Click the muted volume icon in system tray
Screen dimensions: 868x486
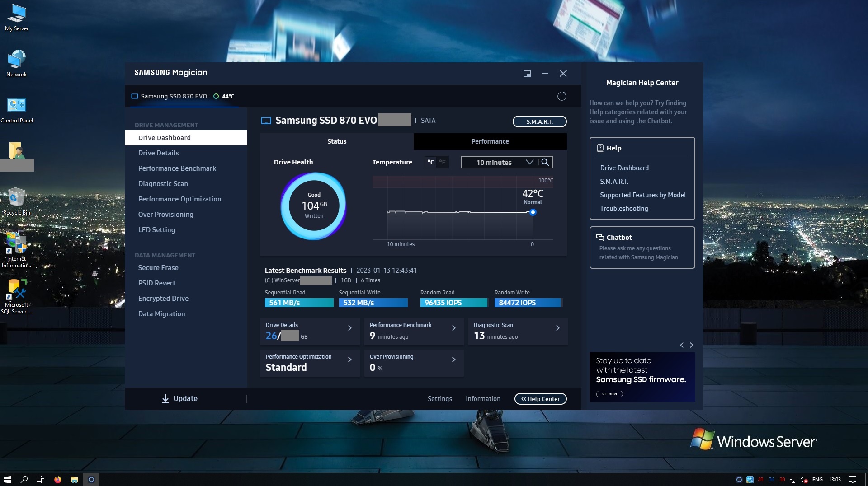pos(804,480)
